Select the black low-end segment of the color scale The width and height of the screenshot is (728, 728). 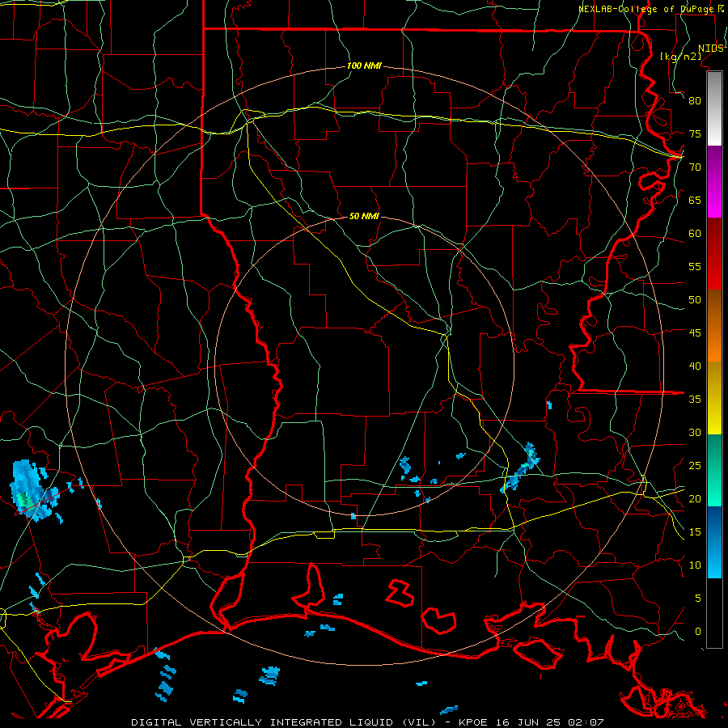pyautogui.click(x=714, y=613)
